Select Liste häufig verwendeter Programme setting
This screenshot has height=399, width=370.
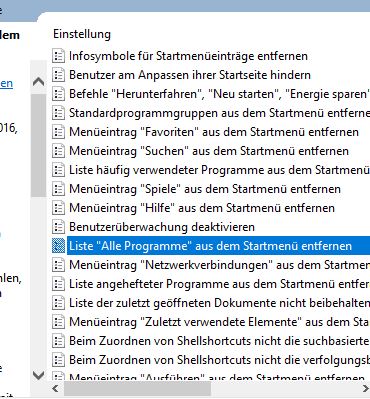219,170
